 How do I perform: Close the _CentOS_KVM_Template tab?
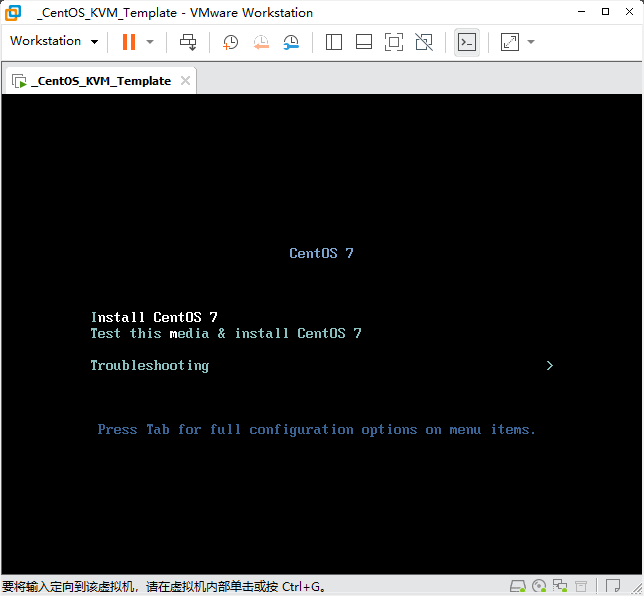click(185, 81)
